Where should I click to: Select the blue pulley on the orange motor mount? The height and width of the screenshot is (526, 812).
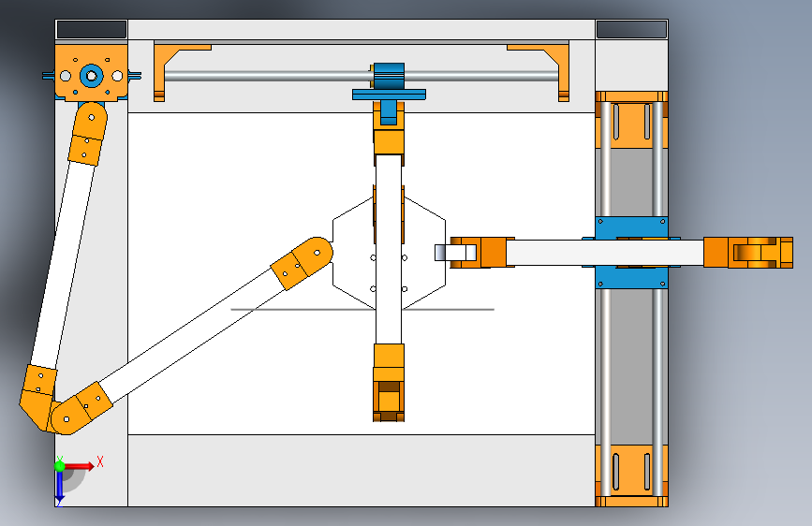pyautogui.click(x=92, y=76)
